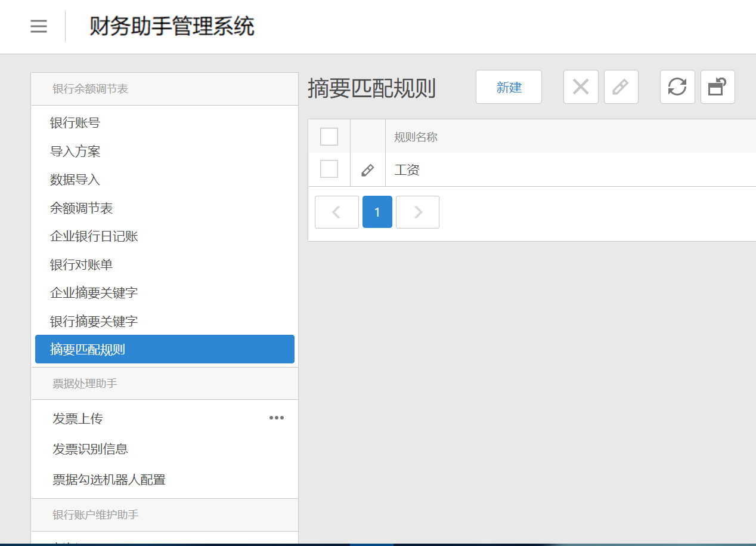Click page number 1 button
The width and height of the screenshot is (756, 546).
tap(377, 212)
